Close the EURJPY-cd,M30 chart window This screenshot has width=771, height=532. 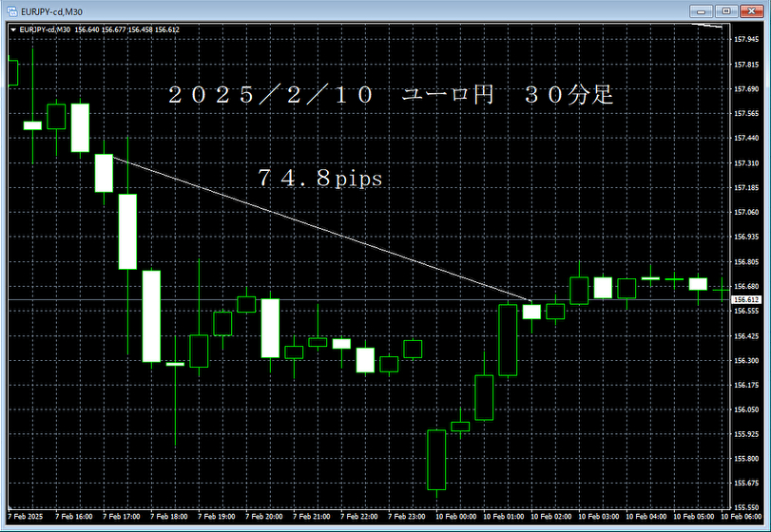[751, 10]
